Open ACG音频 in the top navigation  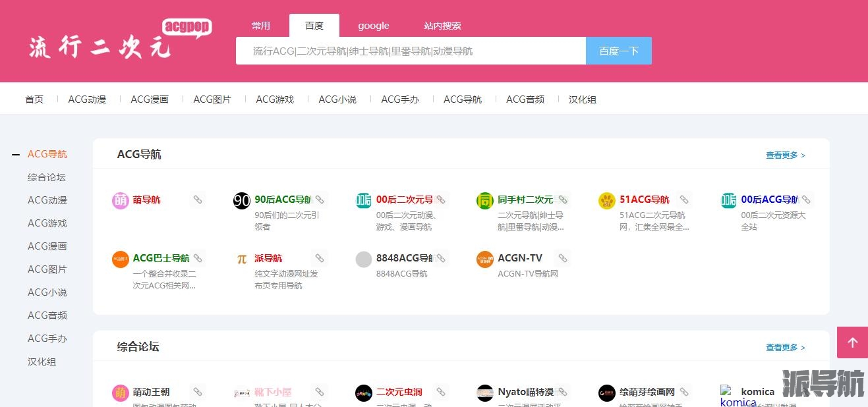coord(525,99)
